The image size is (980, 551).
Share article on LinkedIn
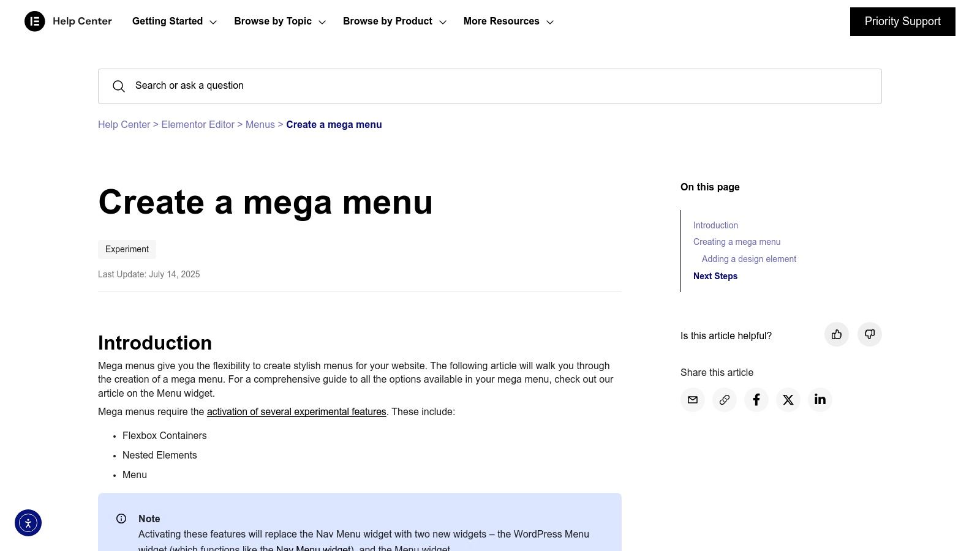(x=820, y=400)
